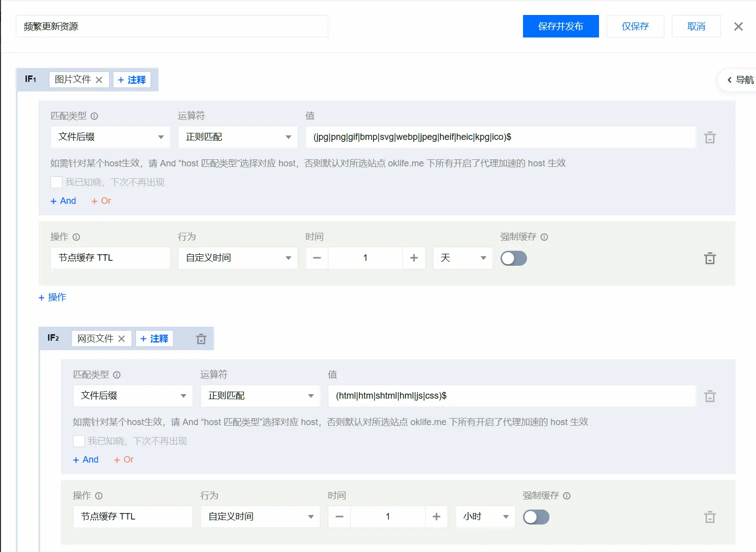Enable 强制缓存 toggle for the webpage rule
The width and height of the screenshot is (756, 552).
(536, 517)
